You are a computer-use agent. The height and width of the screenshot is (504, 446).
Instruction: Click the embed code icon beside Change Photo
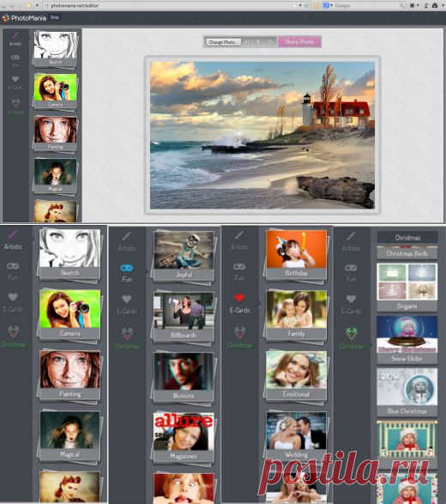click(247, 42)
